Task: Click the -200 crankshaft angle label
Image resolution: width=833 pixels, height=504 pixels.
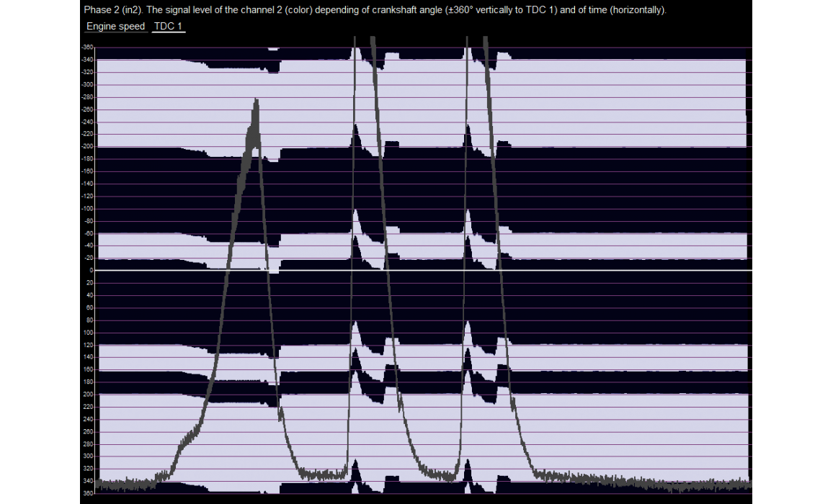Action: pyautogui.click(x=87, y=146)
